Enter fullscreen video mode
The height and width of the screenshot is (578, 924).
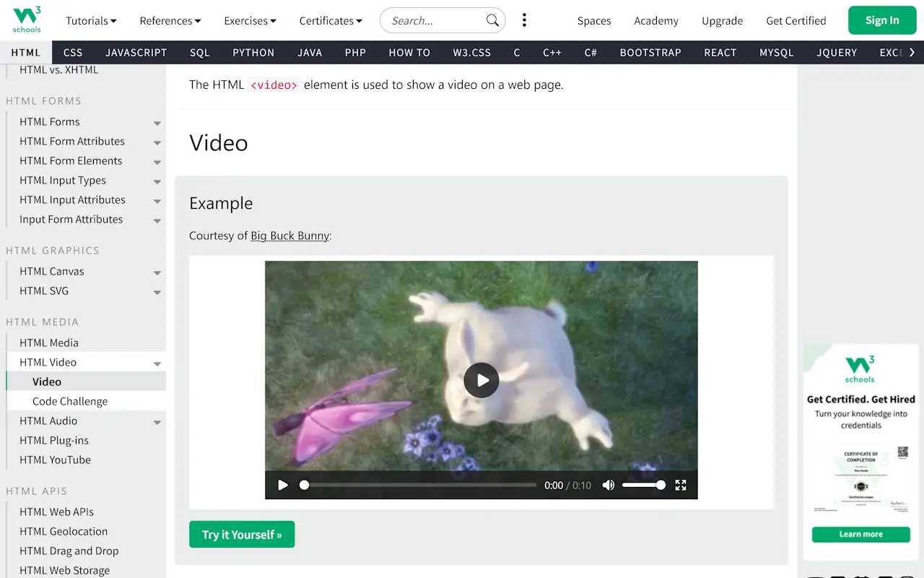(x=681, y=486)
